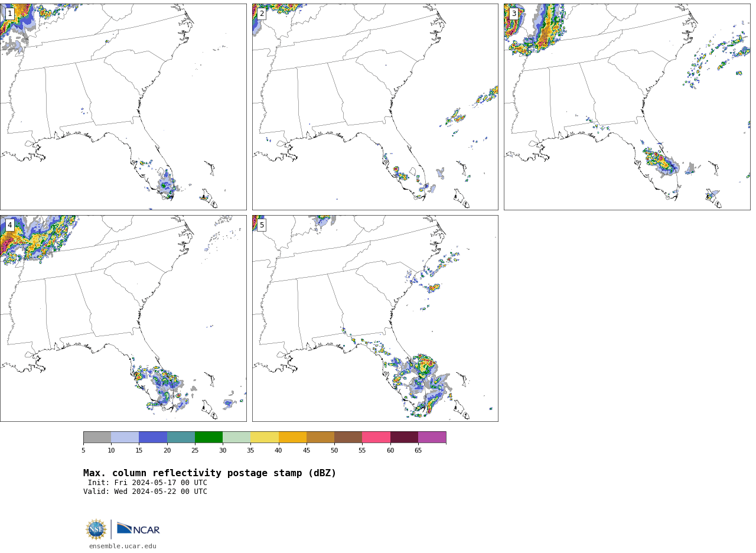The width and height of the screenshot is (756, 553).
Task: Click the gray 5-10 dBZ color swatch
Action: click(97, 437)
